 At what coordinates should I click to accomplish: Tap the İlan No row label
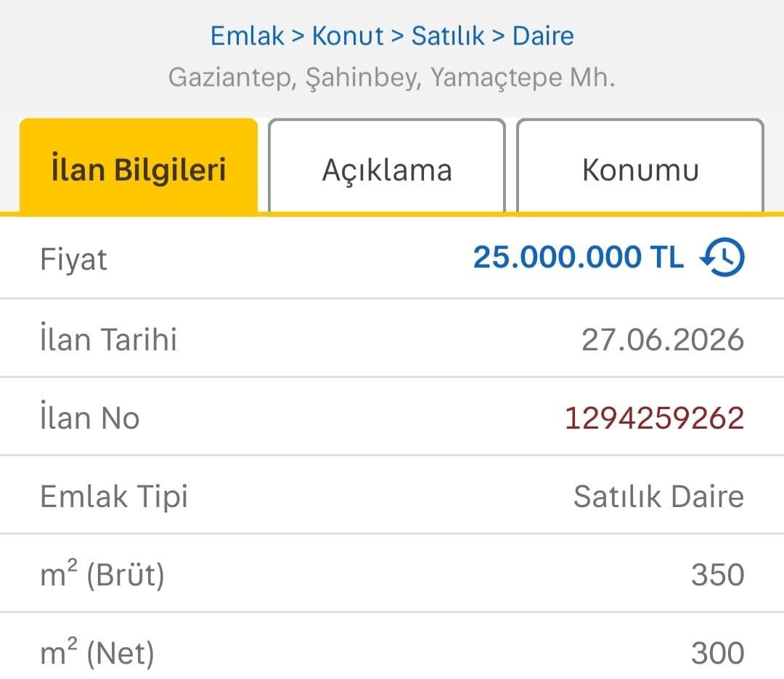pyautogui.click(x=89, y=416)
